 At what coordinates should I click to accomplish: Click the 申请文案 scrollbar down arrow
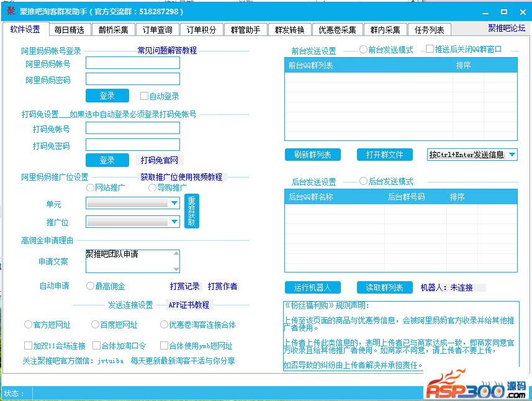click(x=176, y=269)
